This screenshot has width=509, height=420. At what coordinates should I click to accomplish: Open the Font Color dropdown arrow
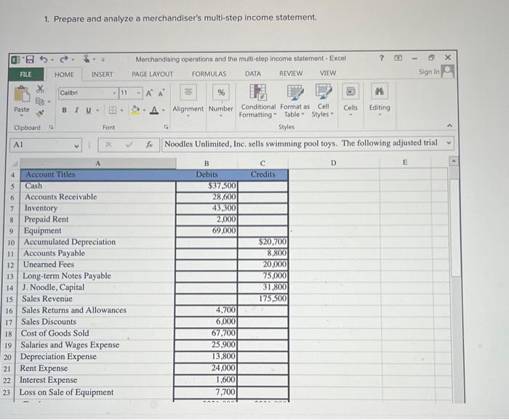click(164, 110)
